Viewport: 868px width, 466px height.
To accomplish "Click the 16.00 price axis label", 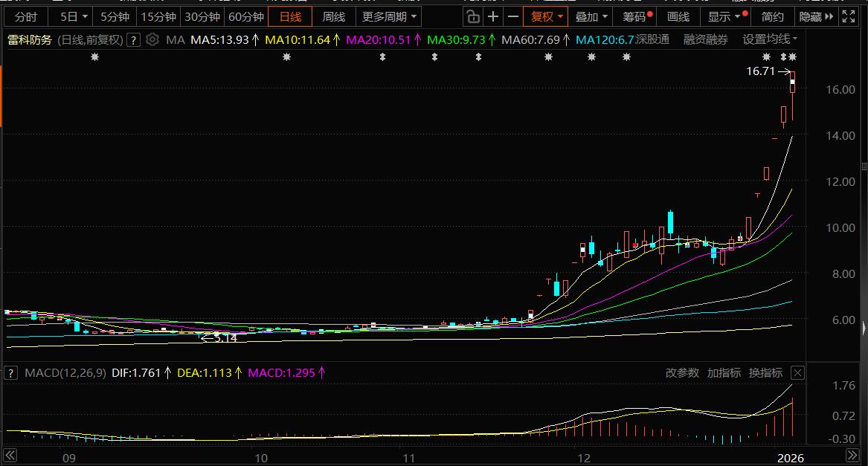I will [840, 90].
